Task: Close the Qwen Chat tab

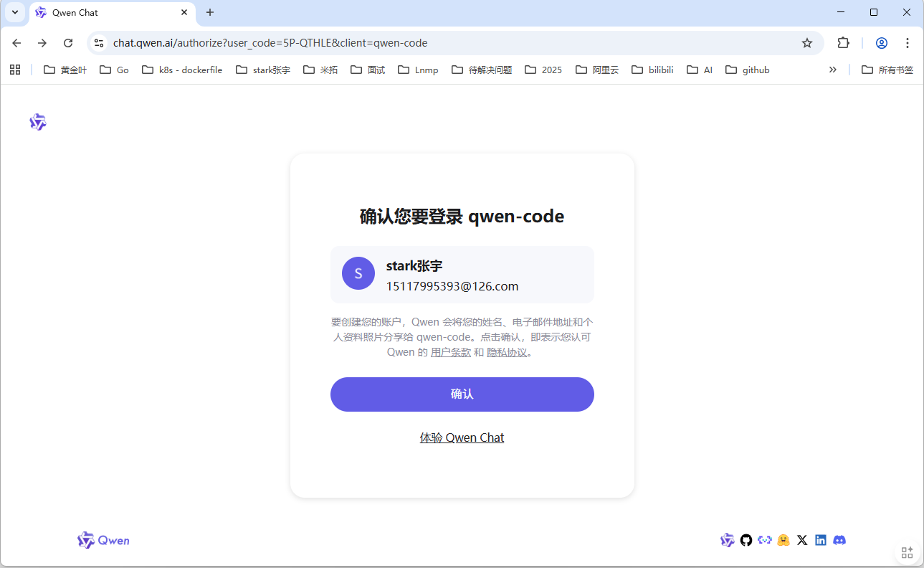Action: coord(184,12)
